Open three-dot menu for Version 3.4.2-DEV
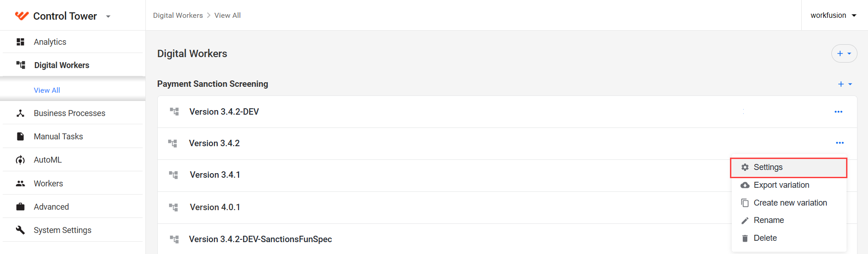 coord(838,112)
